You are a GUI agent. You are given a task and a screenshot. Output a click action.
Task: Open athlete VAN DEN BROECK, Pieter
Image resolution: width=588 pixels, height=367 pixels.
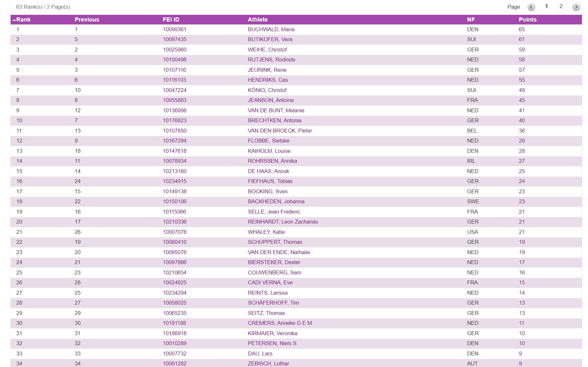pos(280,131)
